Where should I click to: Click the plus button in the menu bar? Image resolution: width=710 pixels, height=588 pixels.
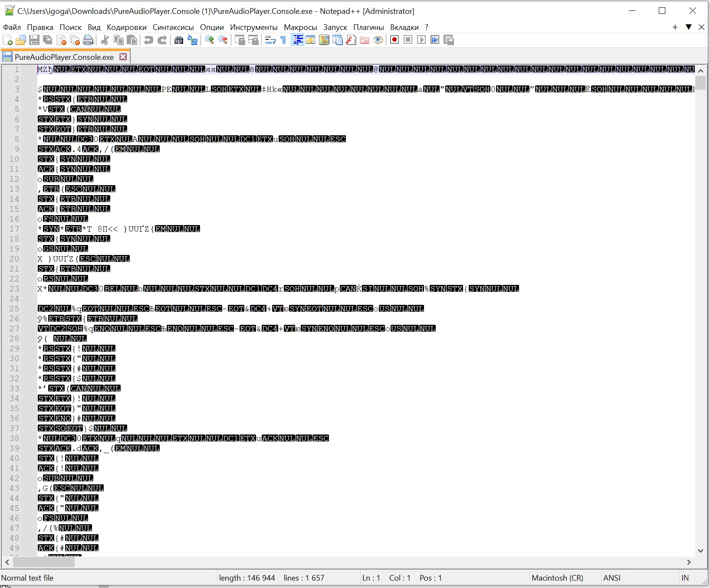click(675, 27)
